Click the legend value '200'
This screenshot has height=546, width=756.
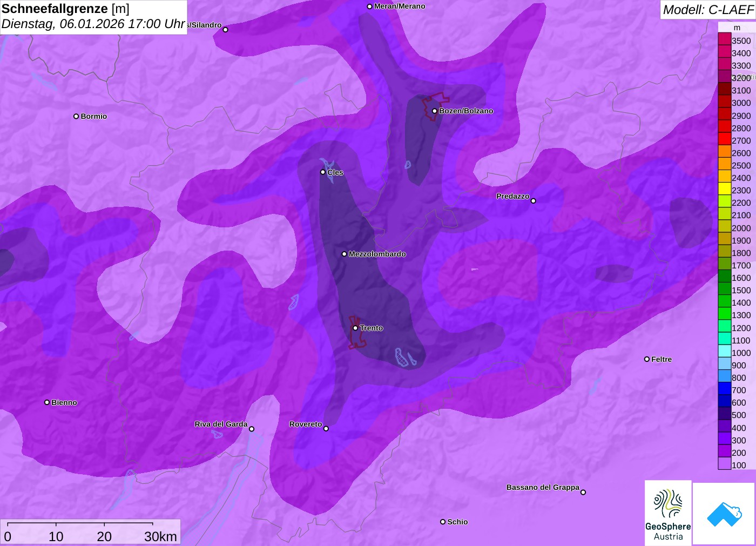pyautogui.click(x=739, y=453)
